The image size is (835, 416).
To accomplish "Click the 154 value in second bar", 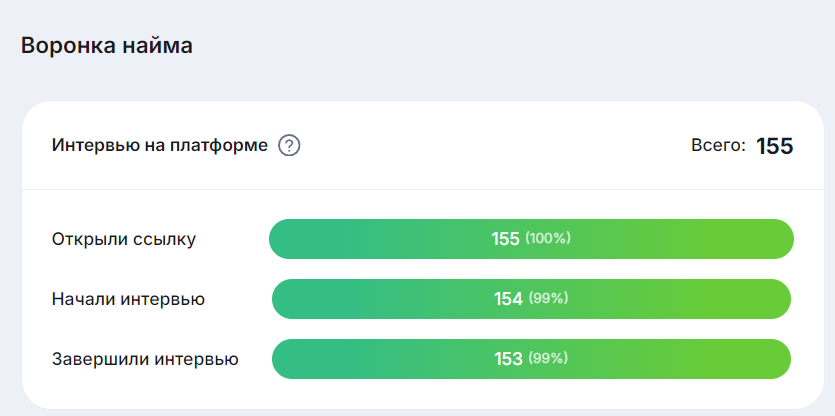I will [508, 299].
